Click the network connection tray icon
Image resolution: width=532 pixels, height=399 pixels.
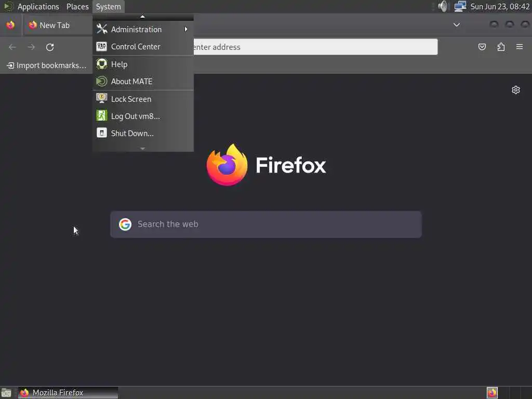(x=460, y=6)
